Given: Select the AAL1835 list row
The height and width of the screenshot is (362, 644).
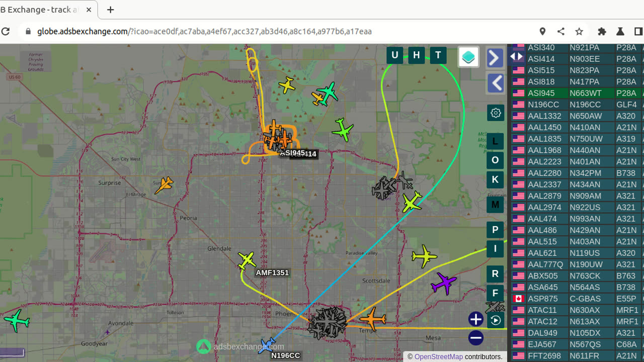Looking at the screenshot, I should (x=577, y=139).
